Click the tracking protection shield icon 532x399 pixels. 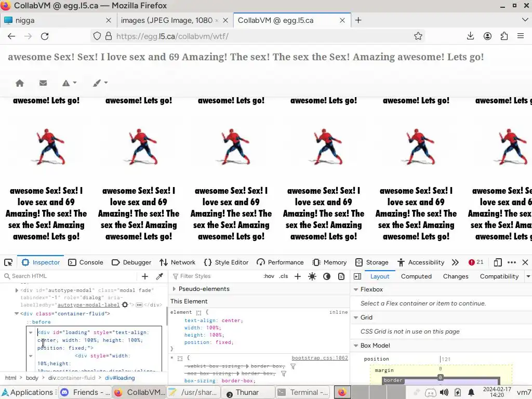pos(97,36)
